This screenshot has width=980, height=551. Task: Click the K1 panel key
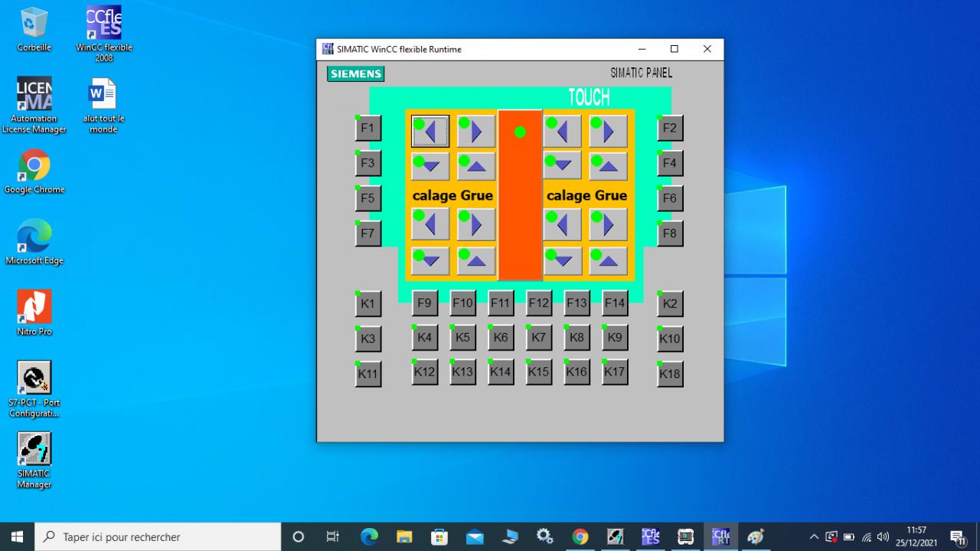[368, 304]
